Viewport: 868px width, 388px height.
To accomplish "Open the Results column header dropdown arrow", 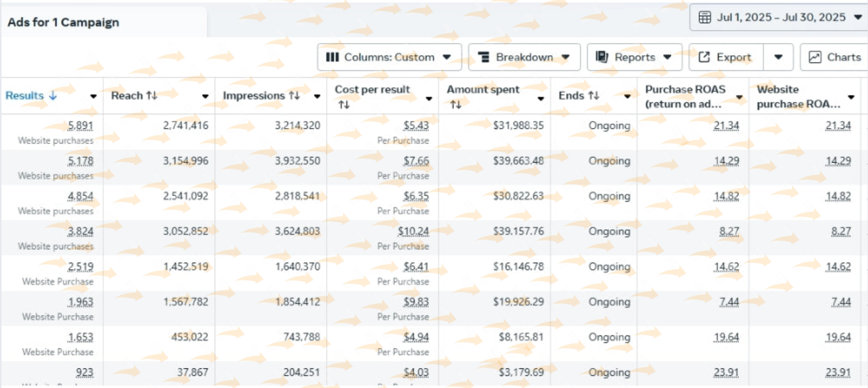I will tap(93, 96).
